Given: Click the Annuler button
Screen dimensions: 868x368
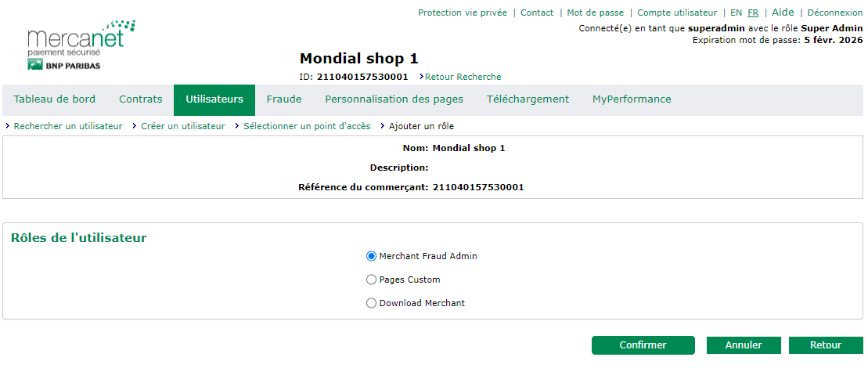Looking at the screenshot, I should click(744, 345).
